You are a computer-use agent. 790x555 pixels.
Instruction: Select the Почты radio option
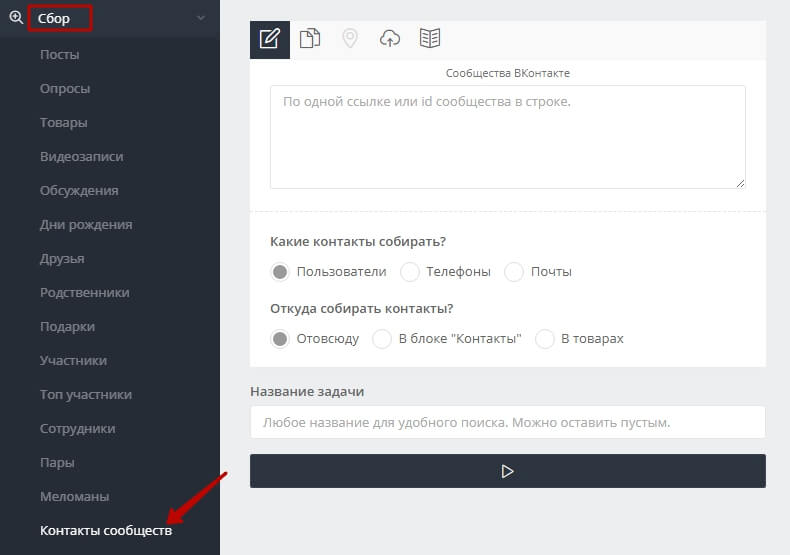point(514,272)
